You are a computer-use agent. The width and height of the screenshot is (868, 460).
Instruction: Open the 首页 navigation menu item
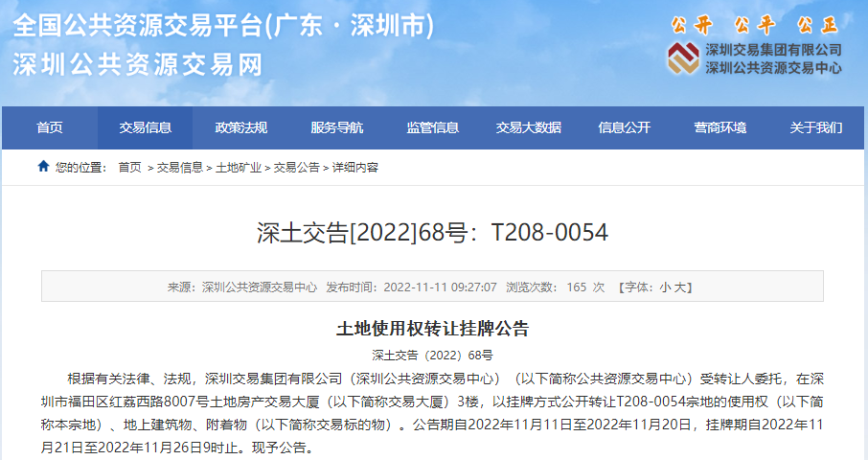click(x=50, y=127)
